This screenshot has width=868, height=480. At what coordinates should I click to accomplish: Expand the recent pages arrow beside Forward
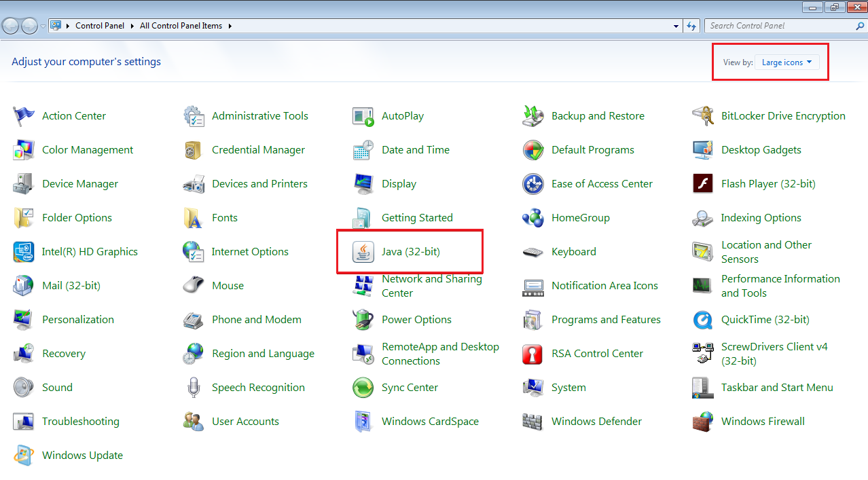click(43, 26)
